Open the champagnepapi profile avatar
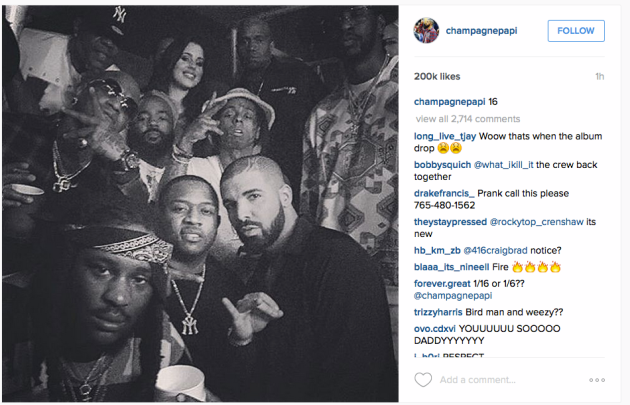 tap(426, 31)
